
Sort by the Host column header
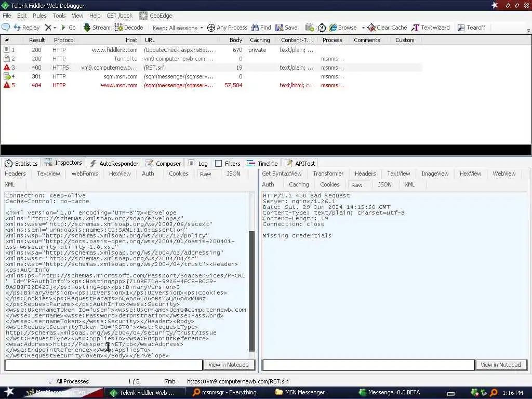[131, 40]
